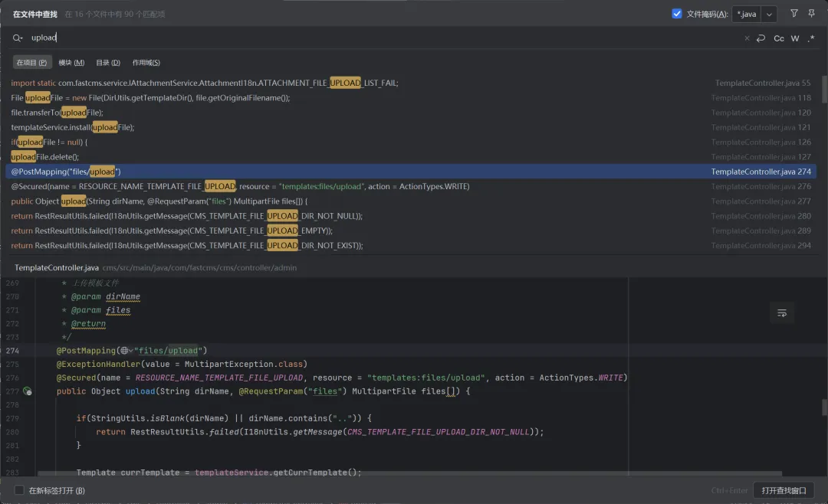Click the globe URL icon after @PostMapping
The height and width of the screenshot is (504, 828).
point(126,351)
